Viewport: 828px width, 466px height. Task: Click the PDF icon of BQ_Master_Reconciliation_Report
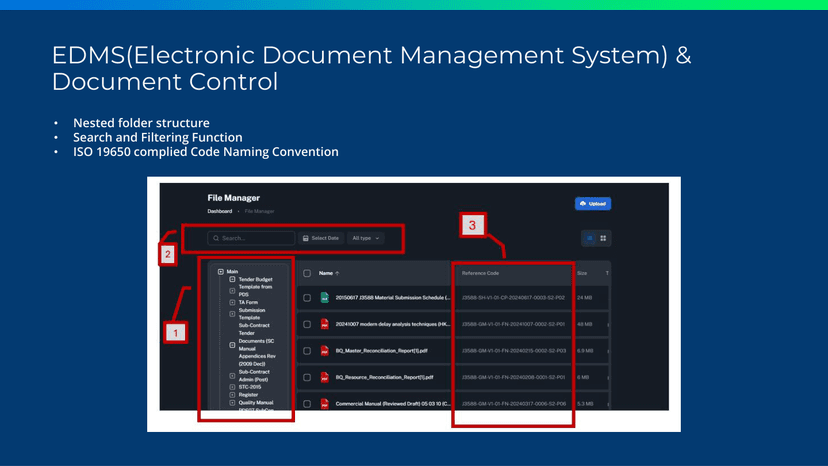pyautogui.click(x=325, y=351)
